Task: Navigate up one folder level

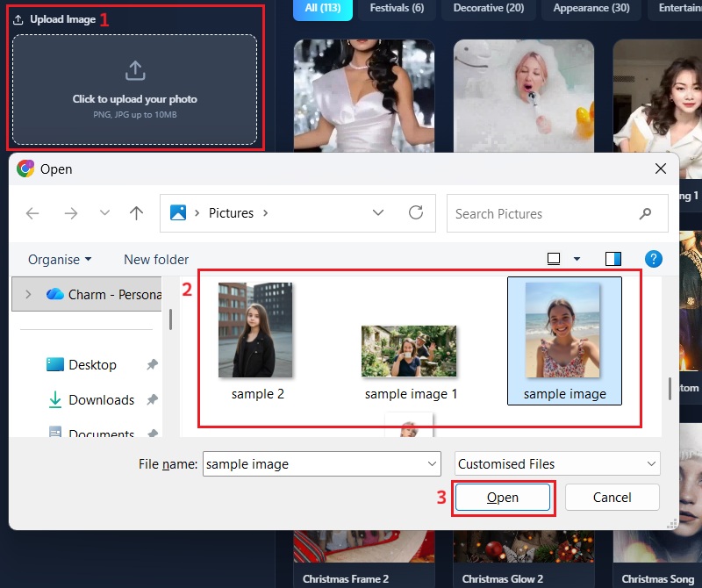Action: click(x=136, y=213)
